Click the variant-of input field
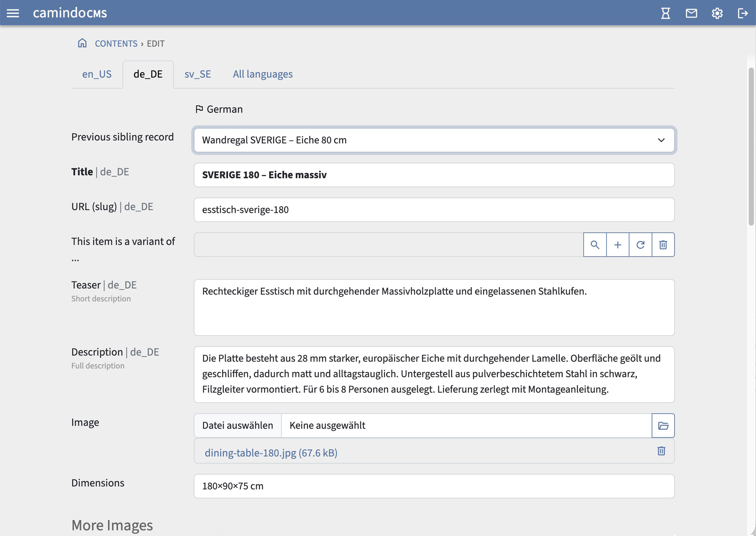This screenshot has height=536, width=756. (389, 245)
